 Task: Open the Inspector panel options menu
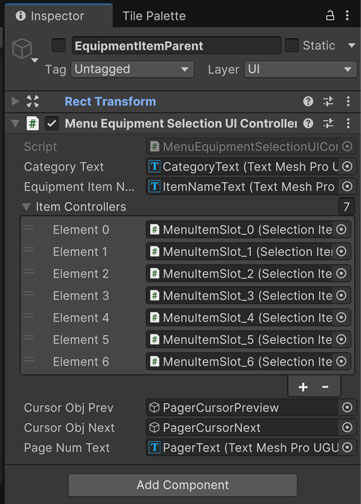pos(347,15)
